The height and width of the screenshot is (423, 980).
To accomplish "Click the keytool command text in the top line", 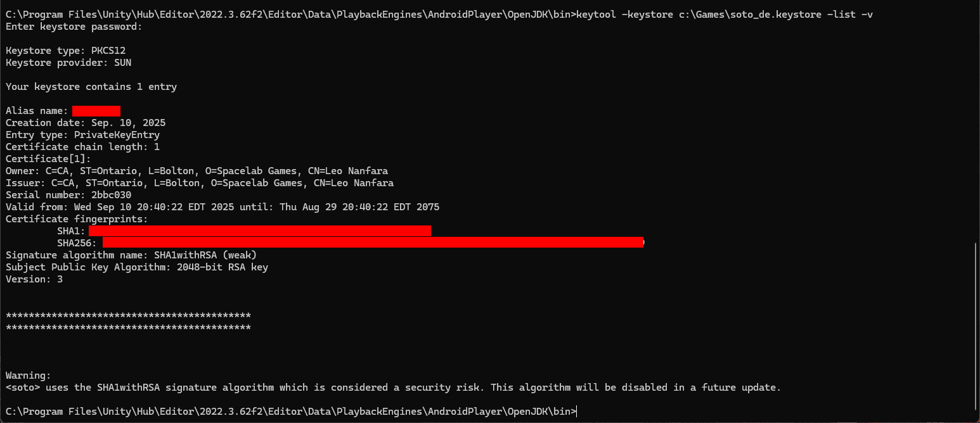I will click(724, 15).
